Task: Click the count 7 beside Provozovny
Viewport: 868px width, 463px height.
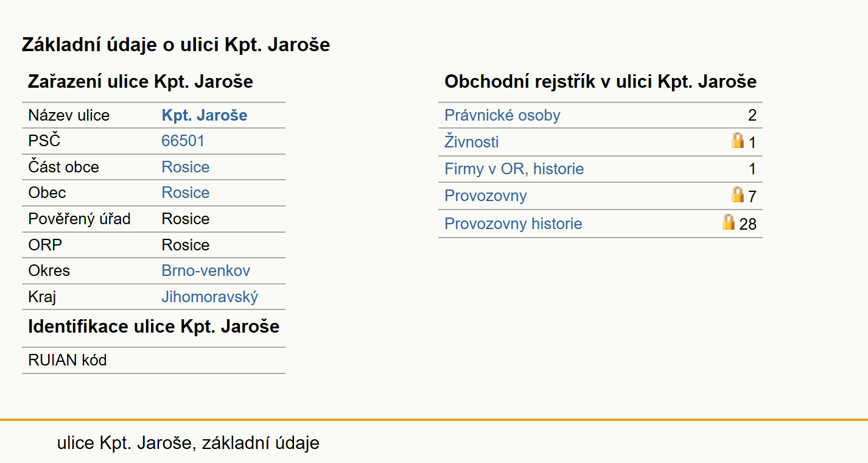Action: pyautogui.click(x=752, y=196)
